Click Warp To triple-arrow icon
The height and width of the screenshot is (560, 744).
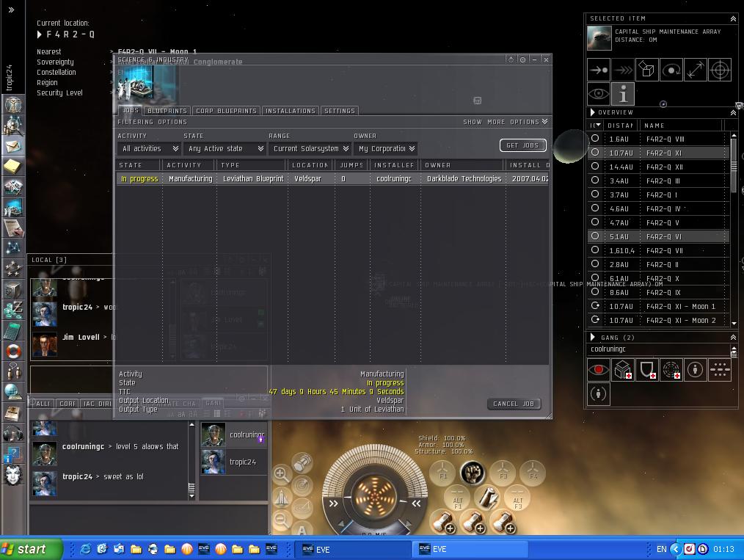point(623,70)
